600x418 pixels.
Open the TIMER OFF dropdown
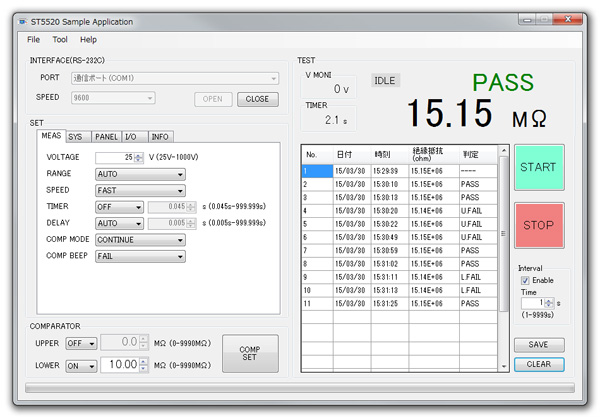point(119,207)
